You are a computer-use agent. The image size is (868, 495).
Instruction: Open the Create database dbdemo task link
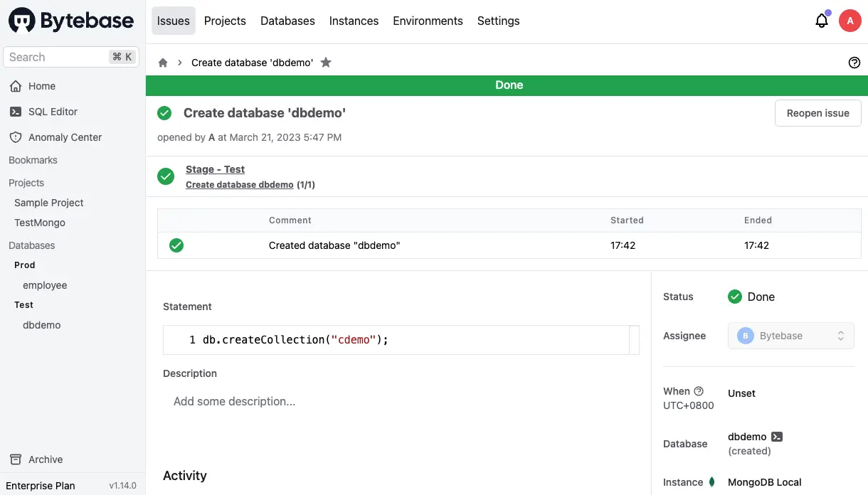click(240, 184)
